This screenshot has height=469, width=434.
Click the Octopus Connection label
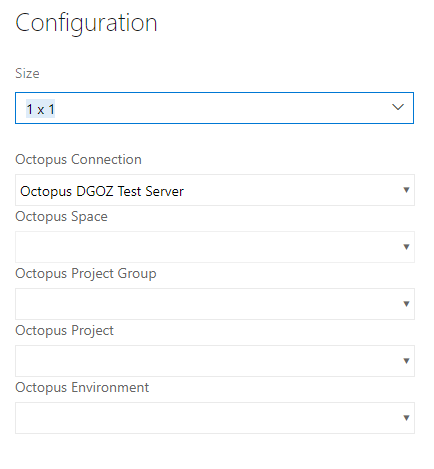pyautogui.click(x=78, y=160)
